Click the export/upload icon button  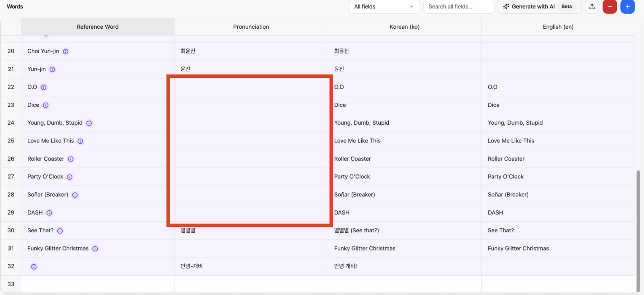point(592,6)
